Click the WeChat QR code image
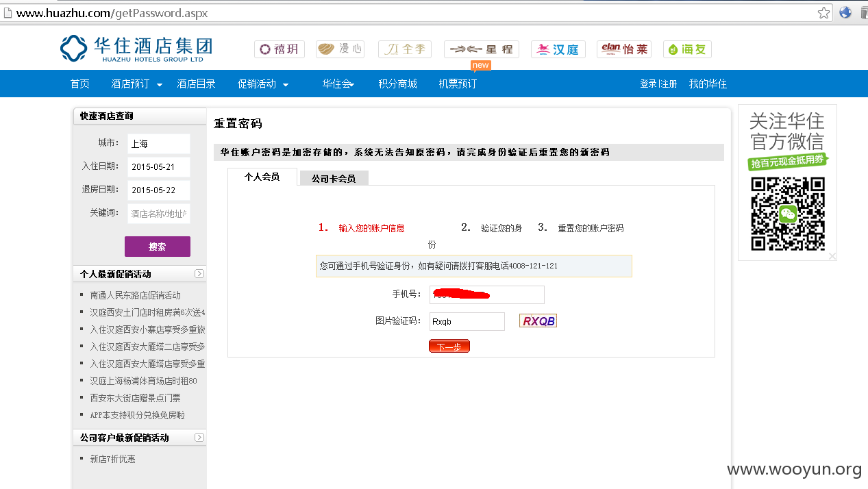 click(788, 214)
